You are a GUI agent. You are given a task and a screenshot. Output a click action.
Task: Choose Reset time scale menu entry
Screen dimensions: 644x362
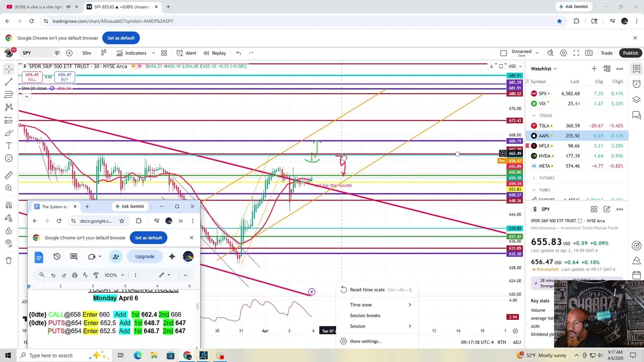377,290
